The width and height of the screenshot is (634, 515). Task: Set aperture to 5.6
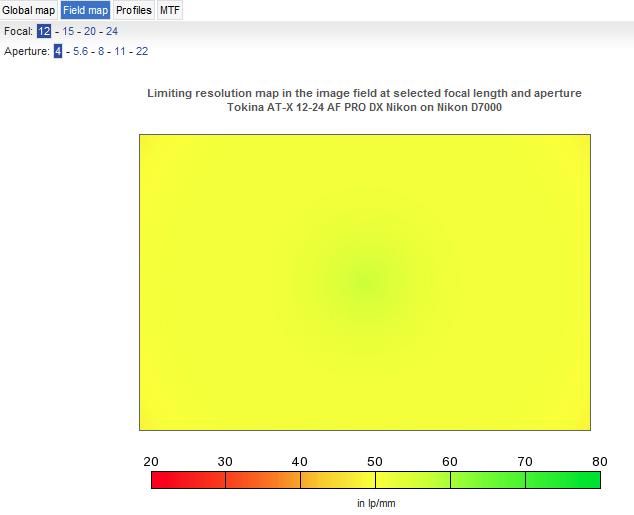pyautogui.click(x=80, y=51)
